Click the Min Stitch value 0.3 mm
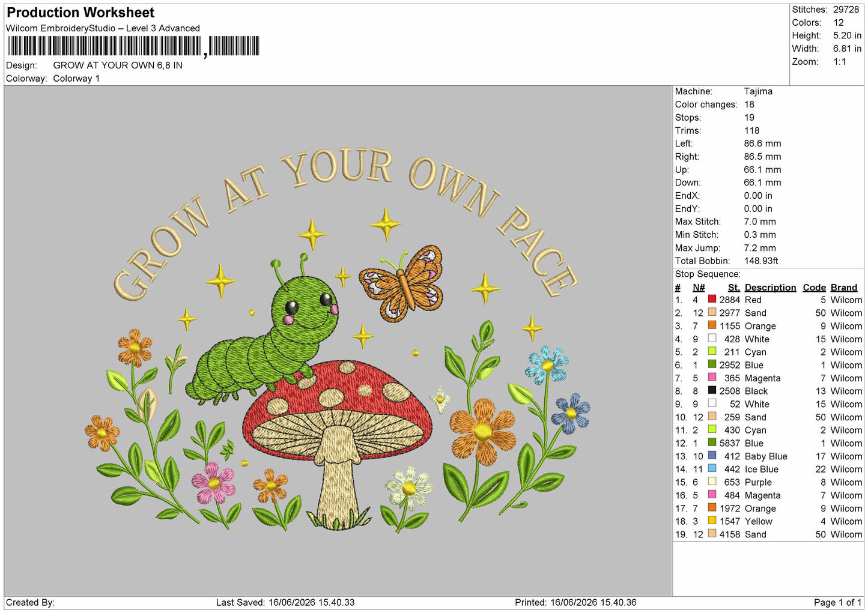868x613 pixels. (x=760, y=235)
